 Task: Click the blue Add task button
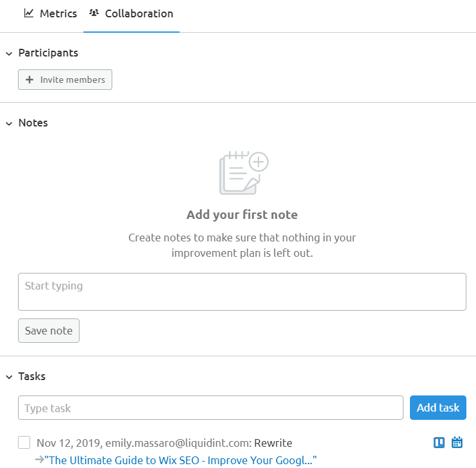point(438,408)
